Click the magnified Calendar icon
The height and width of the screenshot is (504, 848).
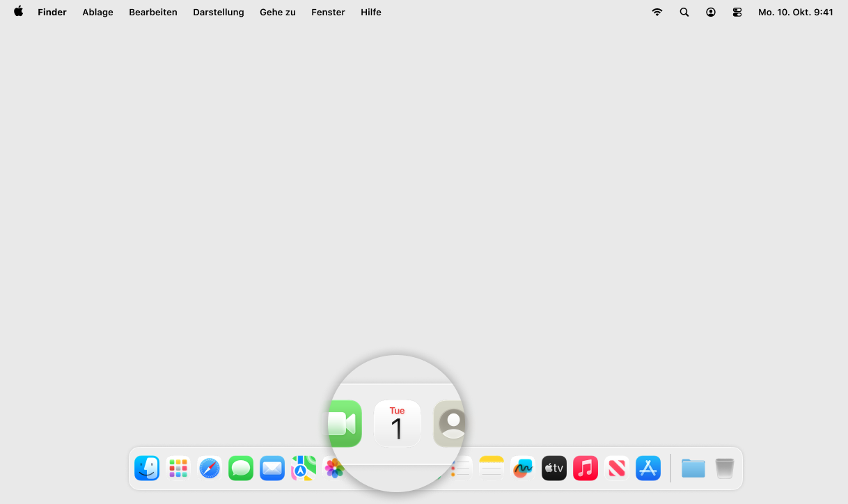(397, 423)
